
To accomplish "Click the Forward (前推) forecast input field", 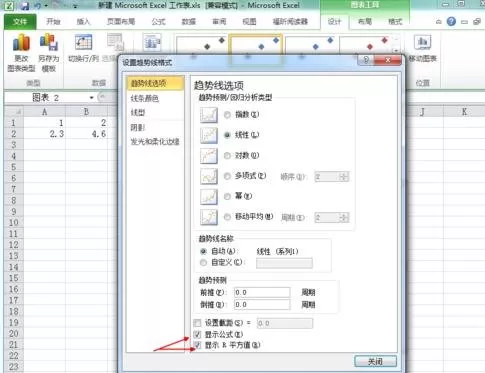I will 262,293.
